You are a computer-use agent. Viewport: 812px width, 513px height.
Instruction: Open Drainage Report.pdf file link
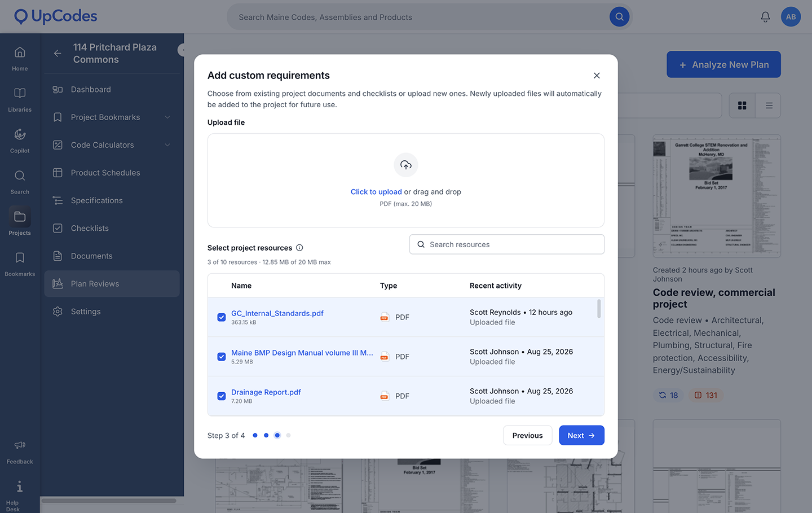[x=266, y=392]
